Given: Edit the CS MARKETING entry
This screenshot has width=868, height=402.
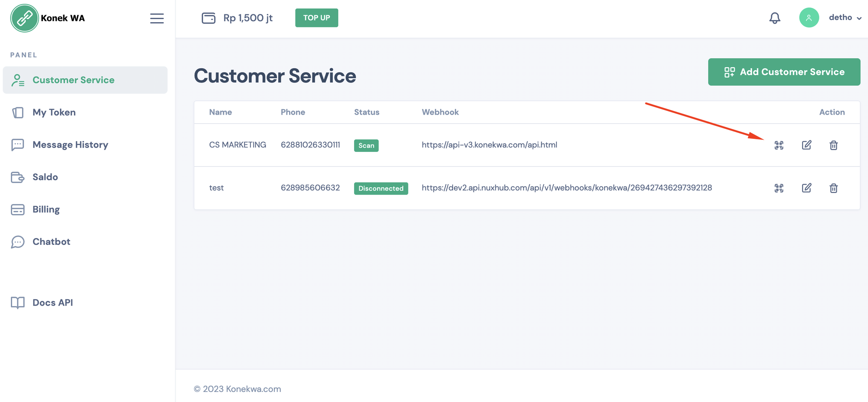Looking at the screenshot, I should (806, 145).
